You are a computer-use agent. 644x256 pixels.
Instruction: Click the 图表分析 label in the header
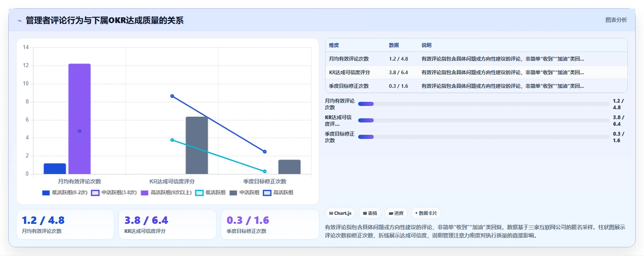point(616,20)
